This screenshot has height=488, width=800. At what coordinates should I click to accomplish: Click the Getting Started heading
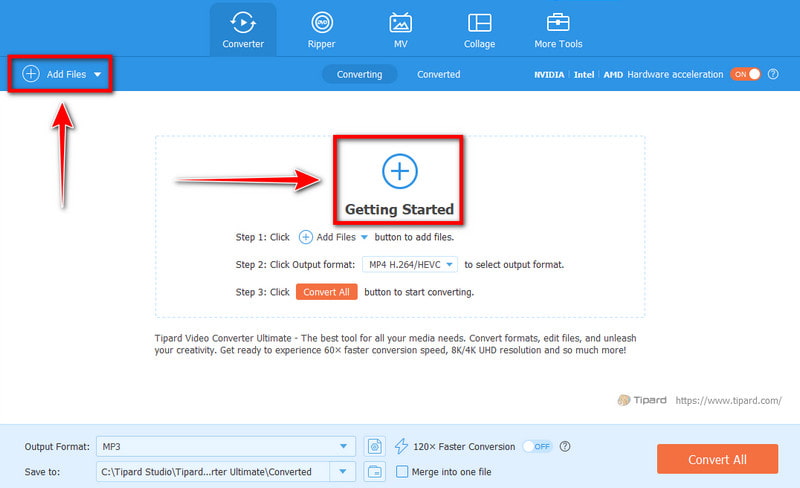(x=399, y=209)
